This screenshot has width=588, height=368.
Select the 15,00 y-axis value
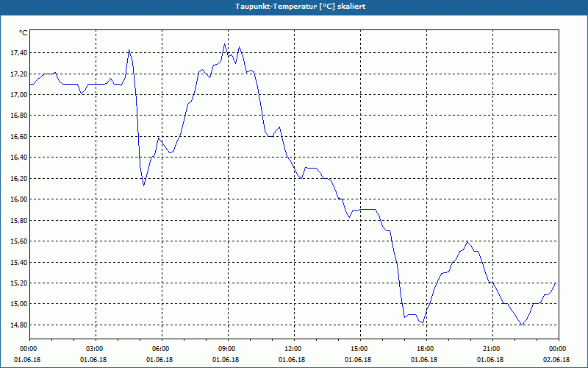(x=18, y=304)
